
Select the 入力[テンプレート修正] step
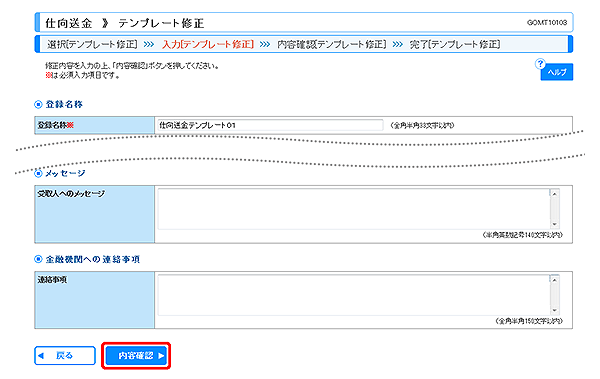click(x=208, y=44)
